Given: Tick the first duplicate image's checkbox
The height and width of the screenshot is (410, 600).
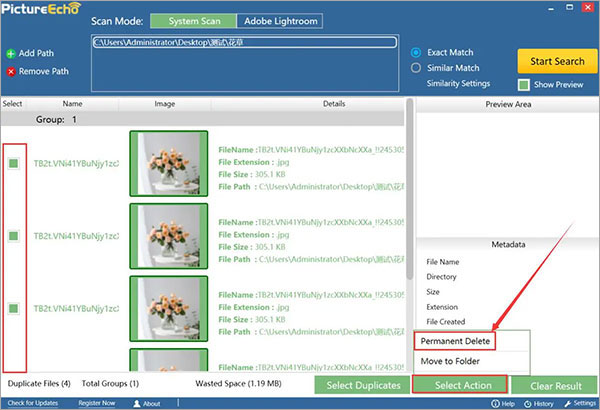Looking at the screenshot, I should [x=15, y=163].
